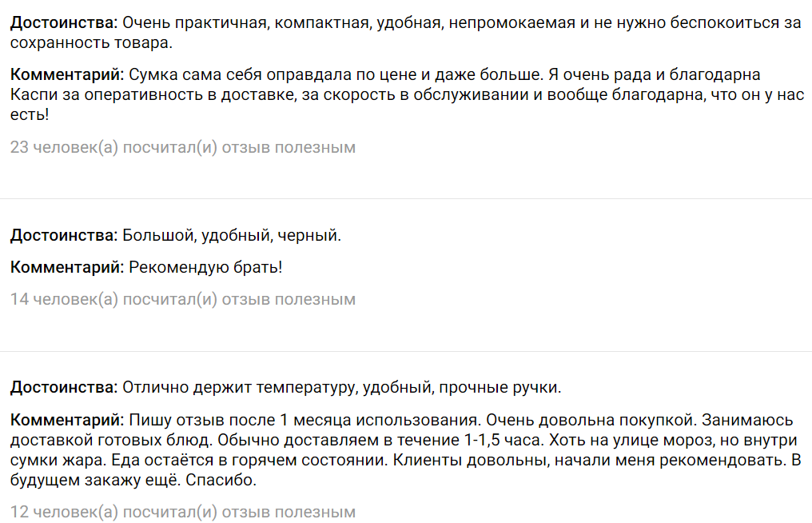The width and height of the screenshot is (812, 523).
Task: Click the word "Каспи" in first review
Action: (x=34, y=95)
